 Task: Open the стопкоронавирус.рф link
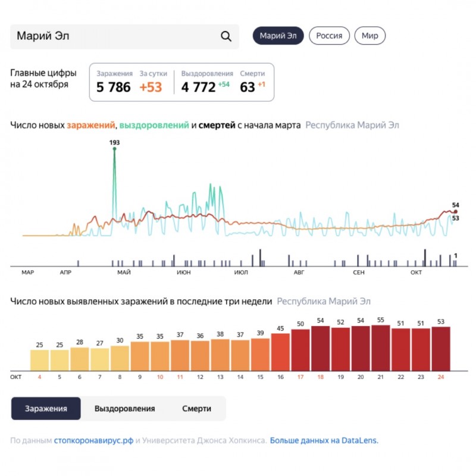[93, 441]
